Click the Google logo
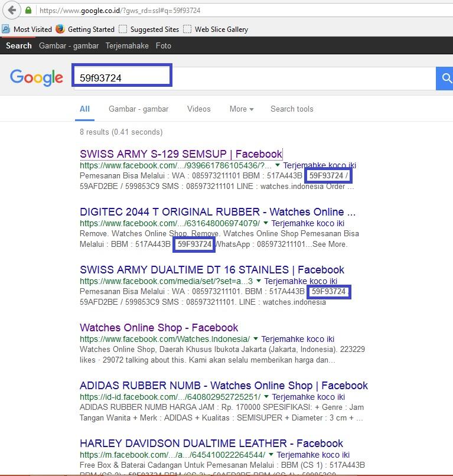 click(37, 77)
